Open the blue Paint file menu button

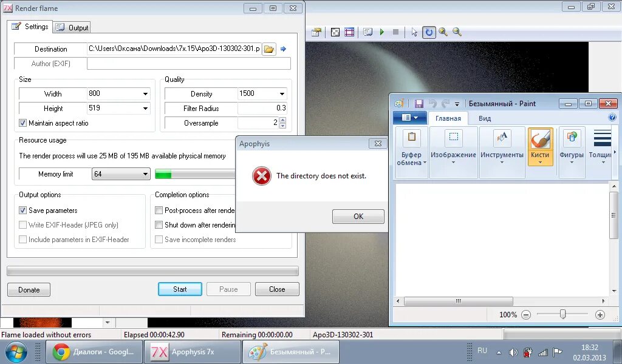410,118
